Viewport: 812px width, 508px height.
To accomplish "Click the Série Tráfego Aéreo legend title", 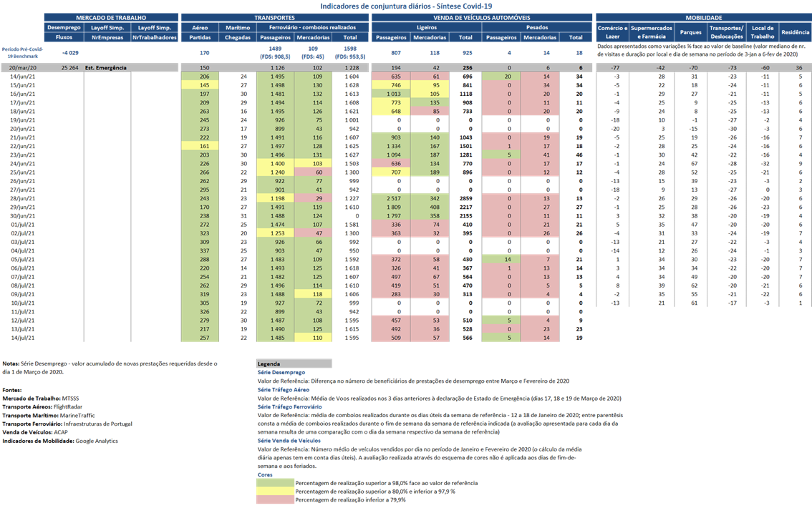I will point(284,389).
